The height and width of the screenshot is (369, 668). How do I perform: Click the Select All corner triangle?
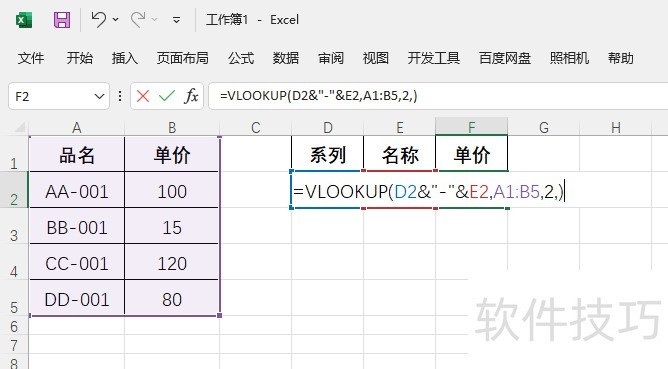pyautogui.click(x=20, y=127)
